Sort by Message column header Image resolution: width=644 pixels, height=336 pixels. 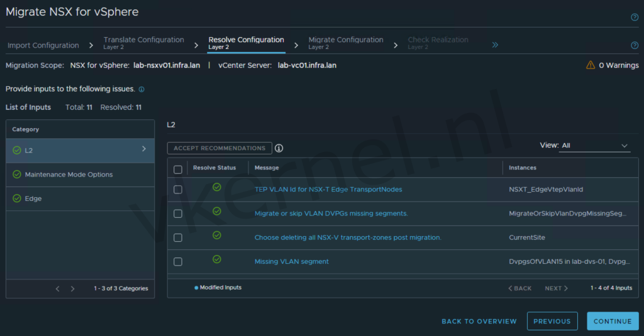point(267,168)
